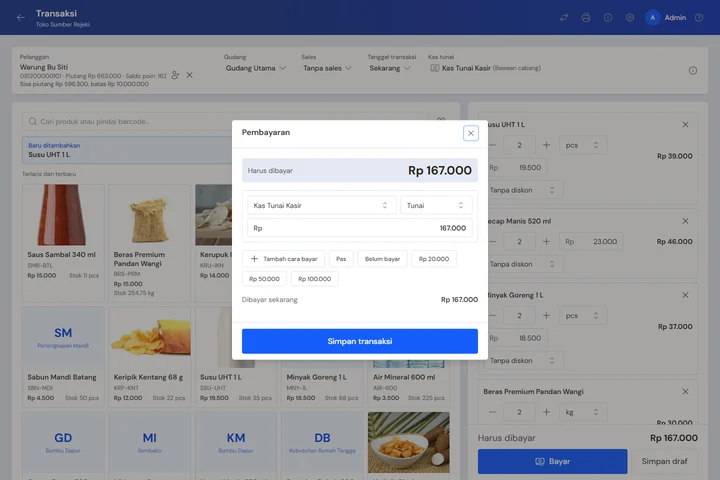Viewport: 720px width, 480px height.
Task: Select the MI Sembako product tile
Action: (x=150, y=446)
